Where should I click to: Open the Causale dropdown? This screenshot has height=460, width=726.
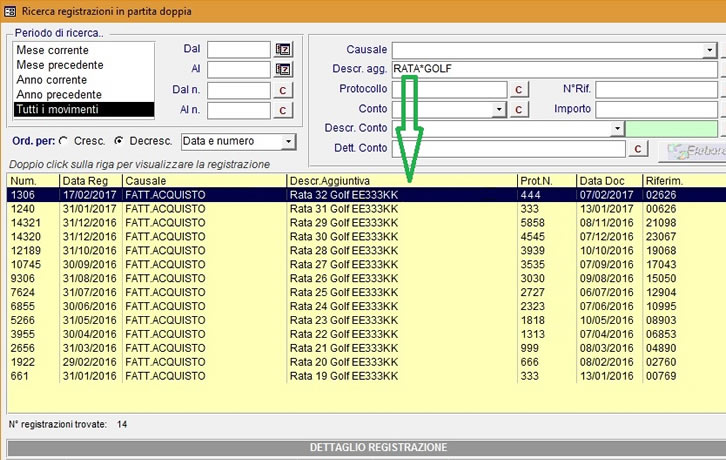click(709, 50)
